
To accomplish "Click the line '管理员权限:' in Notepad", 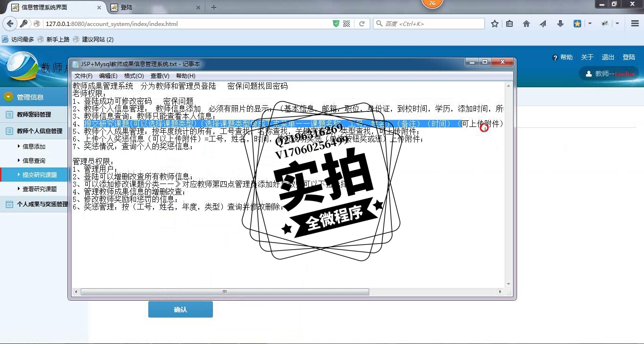I will 93,161.
